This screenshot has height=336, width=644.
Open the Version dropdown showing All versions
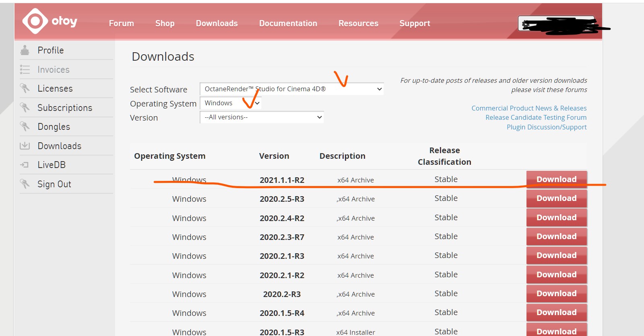tap(262, 117)
